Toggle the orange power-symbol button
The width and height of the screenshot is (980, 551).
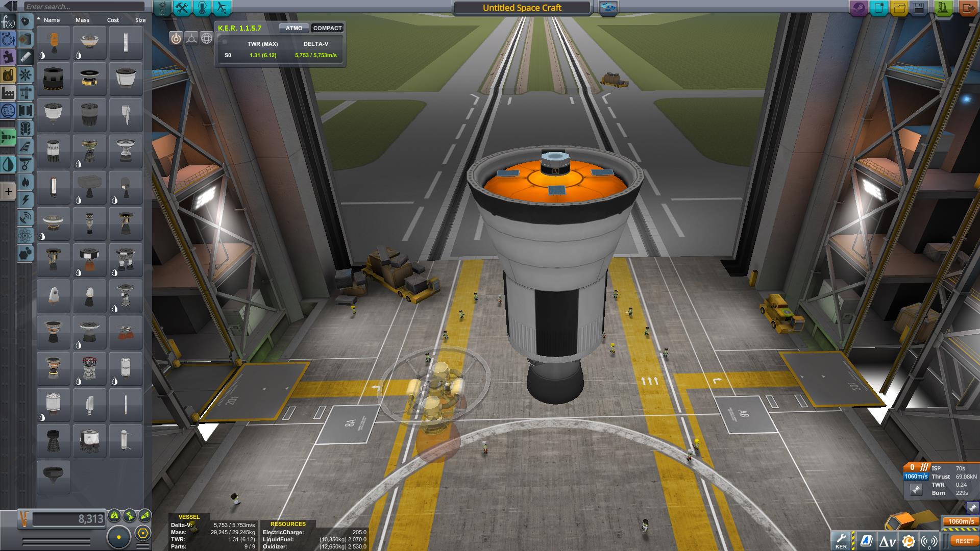click(x=176, y=38)
